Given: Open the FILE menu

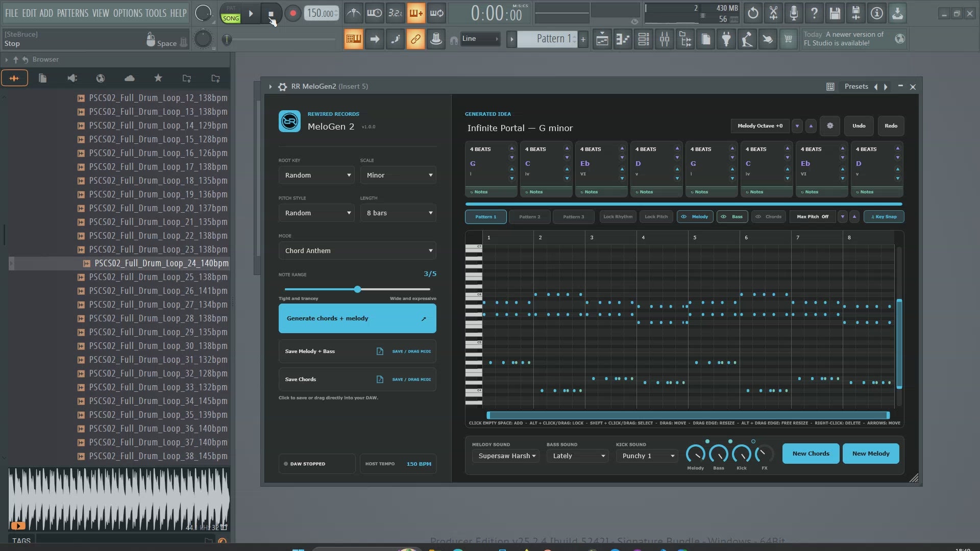Looking at the screenshot, I should pyautogui.click(x=12, y=13).
